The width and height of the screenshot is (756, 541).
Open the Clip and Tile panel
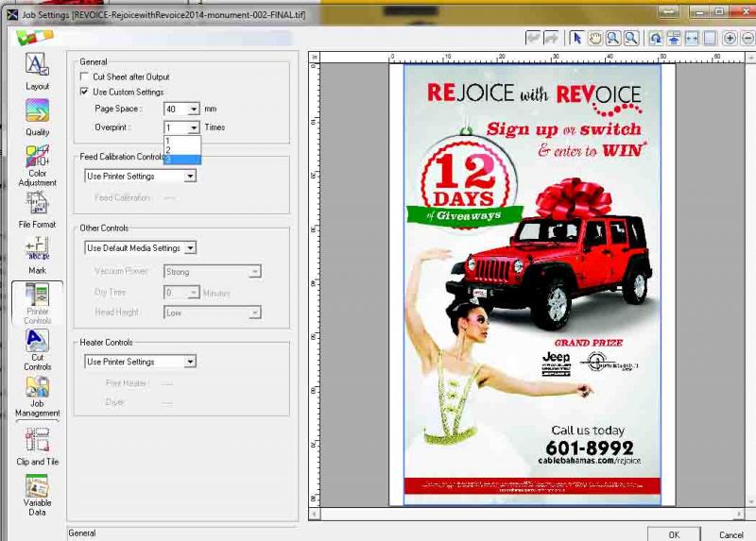tap(37, 447)
